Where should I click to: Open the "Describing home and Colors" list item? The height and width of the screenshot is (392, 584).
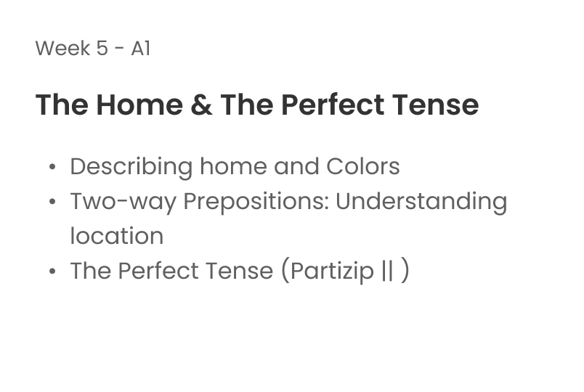pyautogui.click(x=235, y=166)
